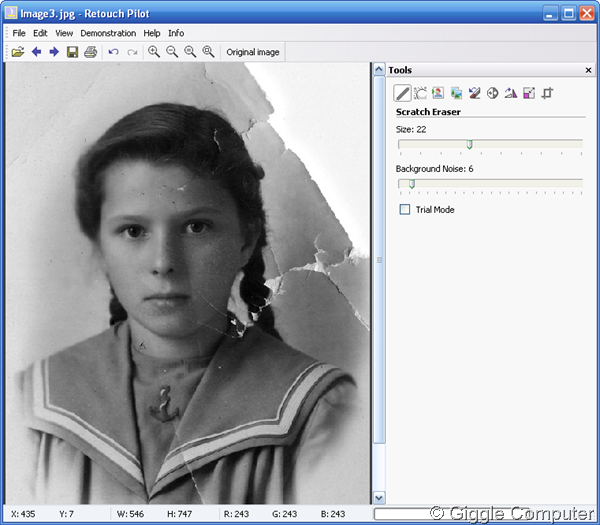Open the Edit menu
Viewport: 600px width, 525px height.
pyautogui.click(x=40, y=33)
